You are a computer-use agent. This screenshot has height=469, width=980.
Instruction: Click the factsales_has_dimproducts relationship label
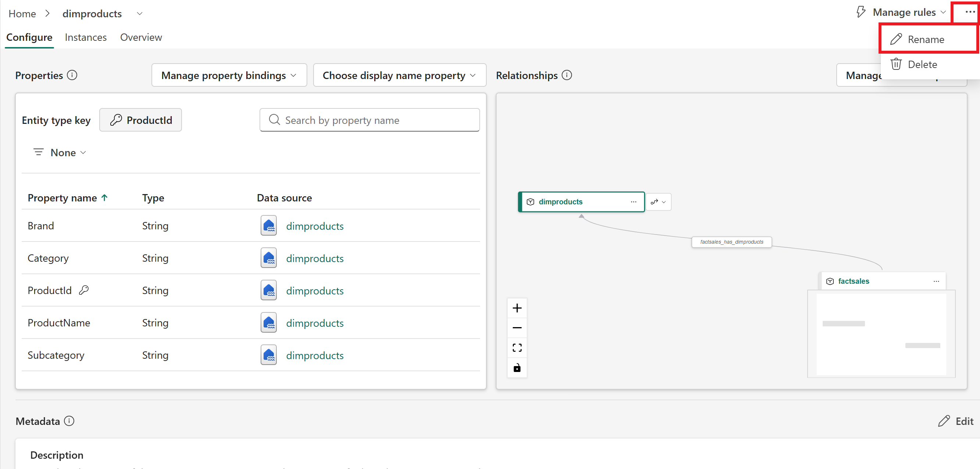point(732,242)
